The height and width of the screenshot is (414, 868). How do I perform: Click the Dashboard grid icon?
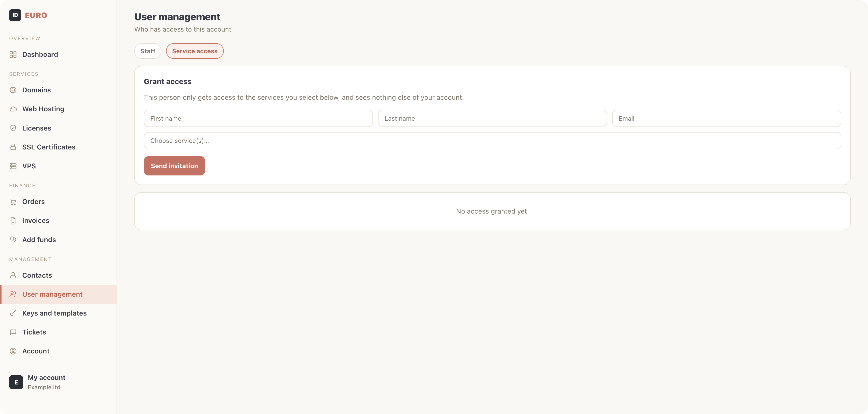[13, 54]
